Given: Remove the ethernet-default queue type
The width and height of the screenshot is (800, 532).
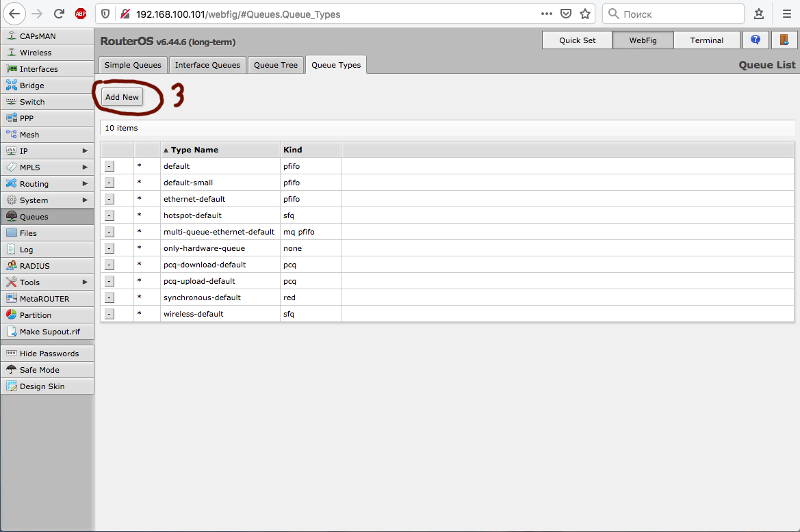Looking at the screenshot, I should pyautogui.click(x=109, y=199).
